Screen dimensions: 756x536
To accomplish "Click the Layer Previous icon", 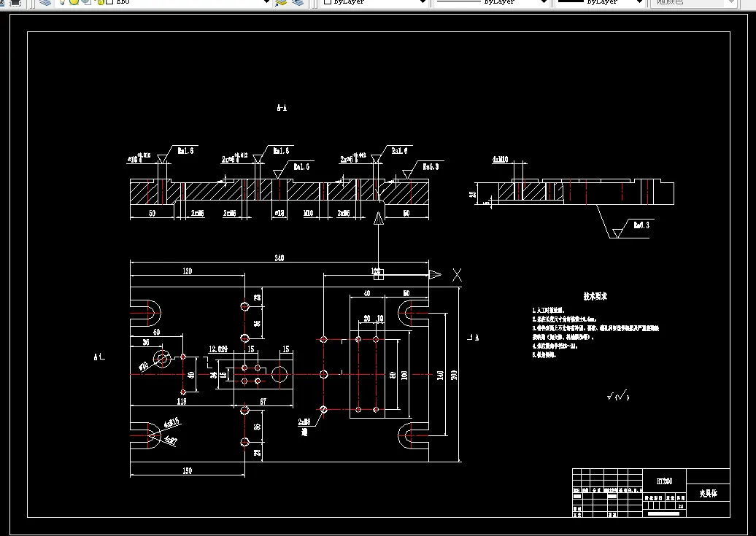I will tap(298, 2).
